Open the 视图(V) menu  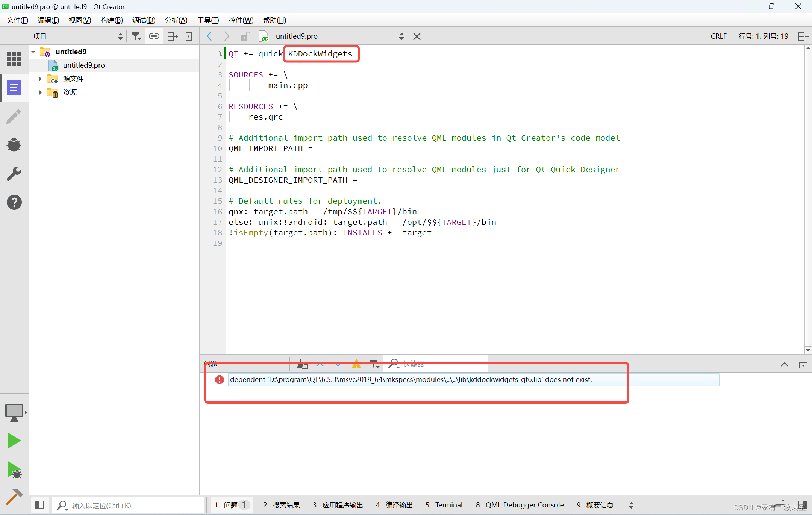click(x=80, y=20)
